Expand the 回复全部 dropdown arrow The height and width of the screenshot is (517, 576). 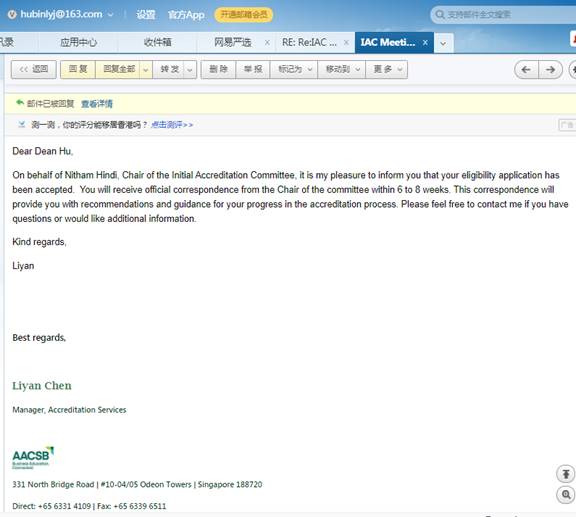(145, 69)
